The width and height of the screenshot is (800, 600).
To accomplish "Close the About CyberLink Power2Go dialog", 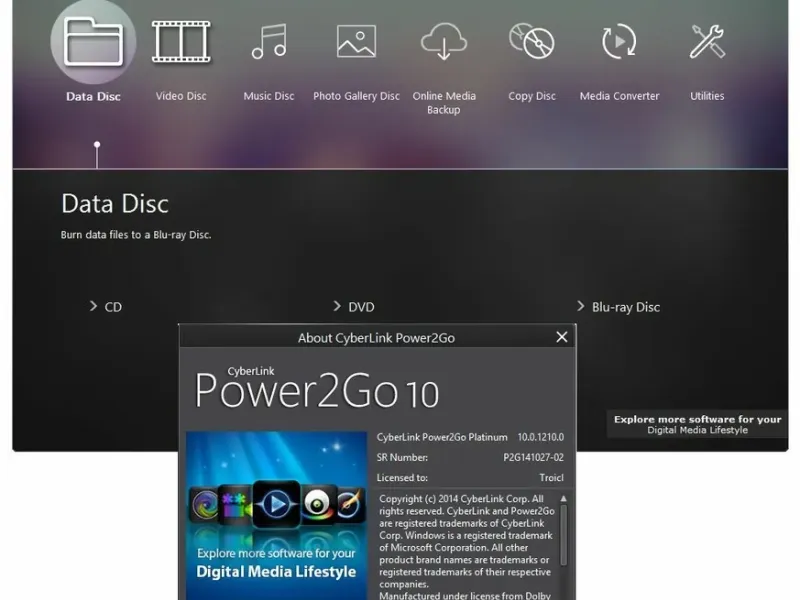I will [562, 337].
